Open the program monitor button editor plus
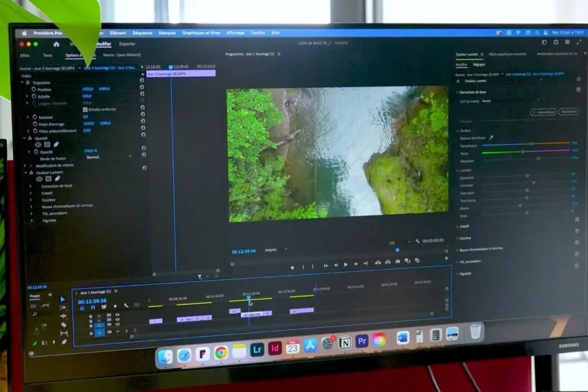This screenshot has height=392, width=588. click(446, 258)
